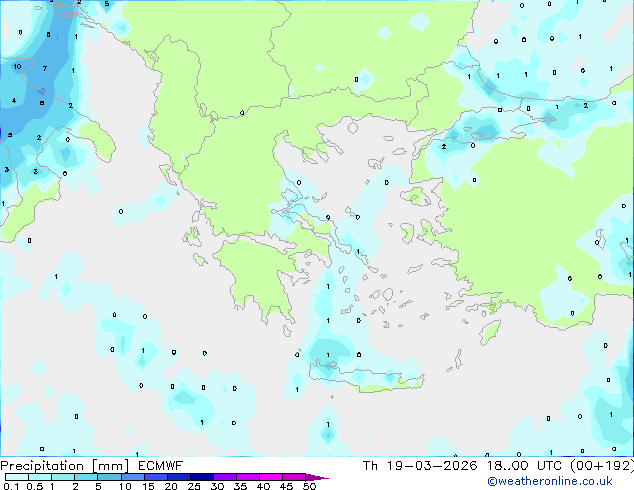The width and height of the screenshot is (634, 490).
Task: Select the 35–40 mm legend color swatch
Action: [x=248, y=477]
